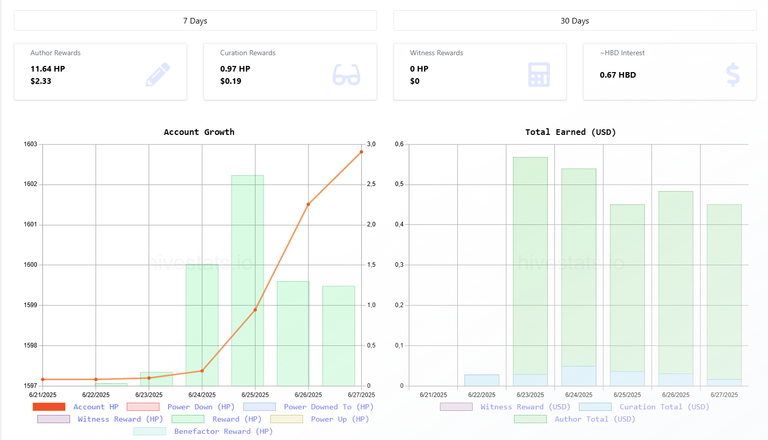Image resolution: width=768 pixels, height=440 pixels.
Task: Open the Author Rewards card
Action: [x=100, y=72]
